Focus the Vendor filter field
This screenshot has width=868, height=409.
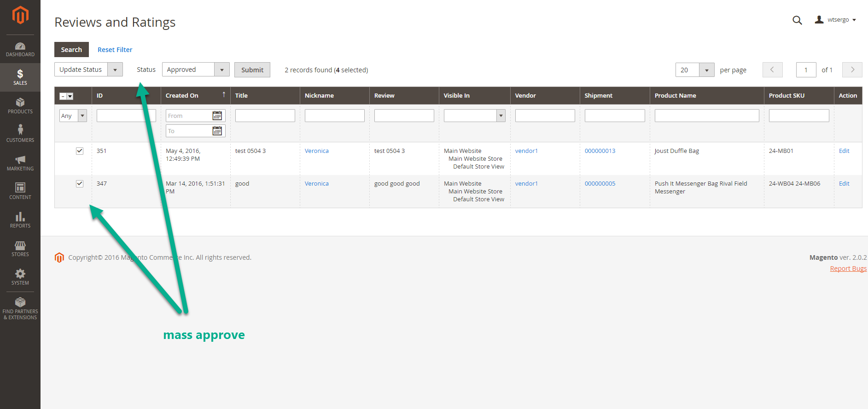tap(545, 116)
